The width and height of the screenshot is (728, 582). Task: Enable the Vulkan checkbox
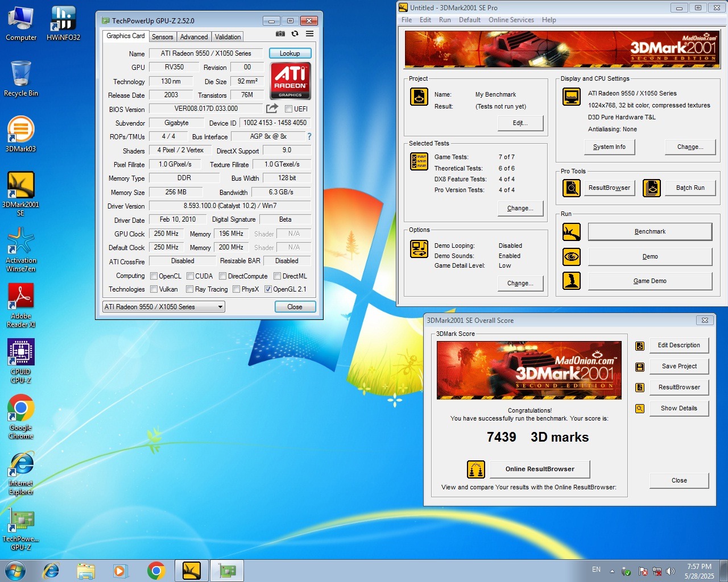coord(154,289)
